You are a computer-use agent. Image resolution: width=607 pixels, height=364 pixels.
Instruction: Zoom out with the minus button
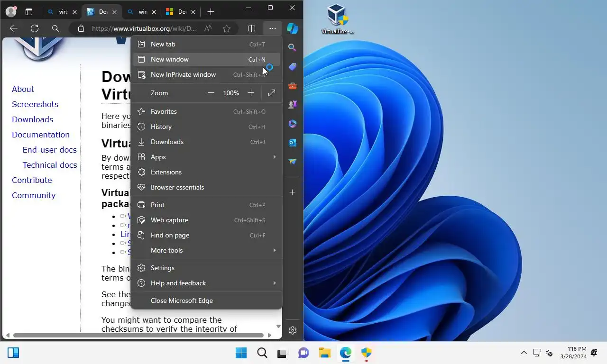coord(211,93)
